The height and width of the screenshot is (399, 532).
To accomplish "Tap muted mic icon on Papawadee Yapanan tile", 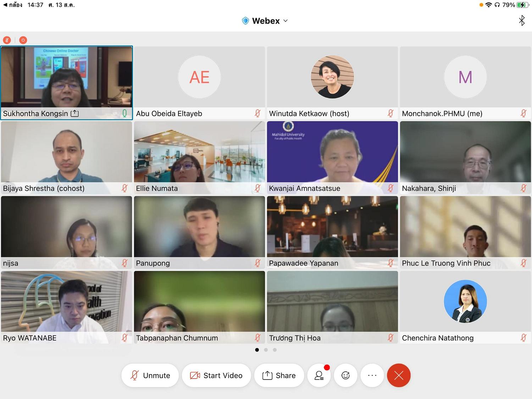I will 390,263.
